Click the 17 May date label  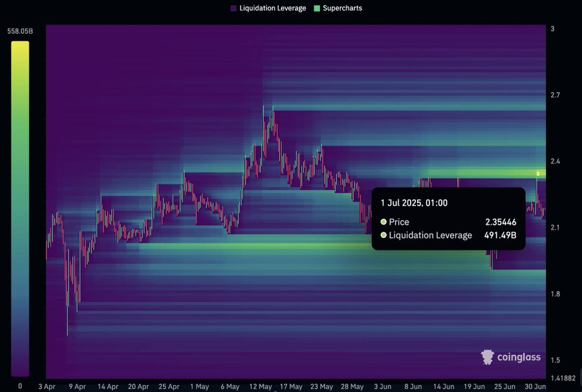(x=291, y=386)
